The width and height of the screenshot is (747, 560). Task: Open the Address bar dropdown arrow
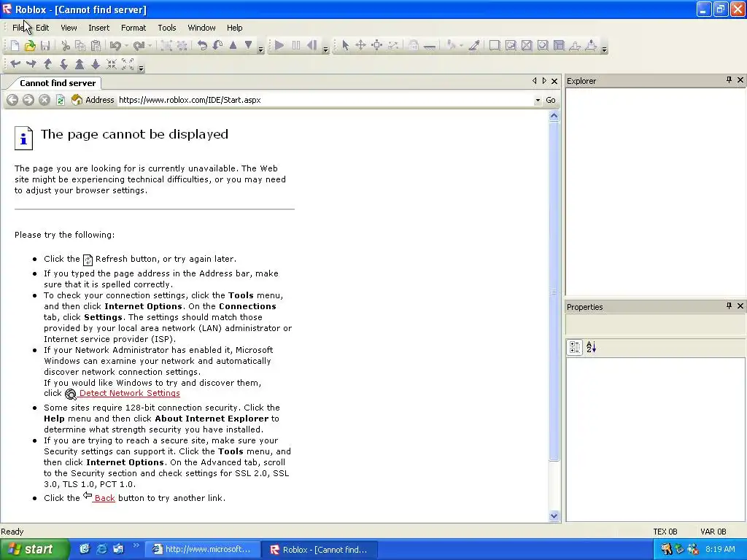(x=538, y=100)
